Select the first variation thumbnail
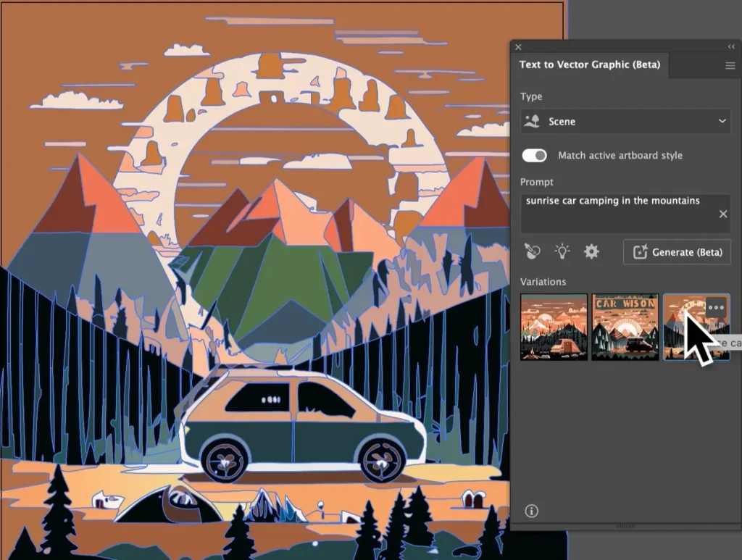742x560 pixels. pyautogui.click(x=554, y=327)
